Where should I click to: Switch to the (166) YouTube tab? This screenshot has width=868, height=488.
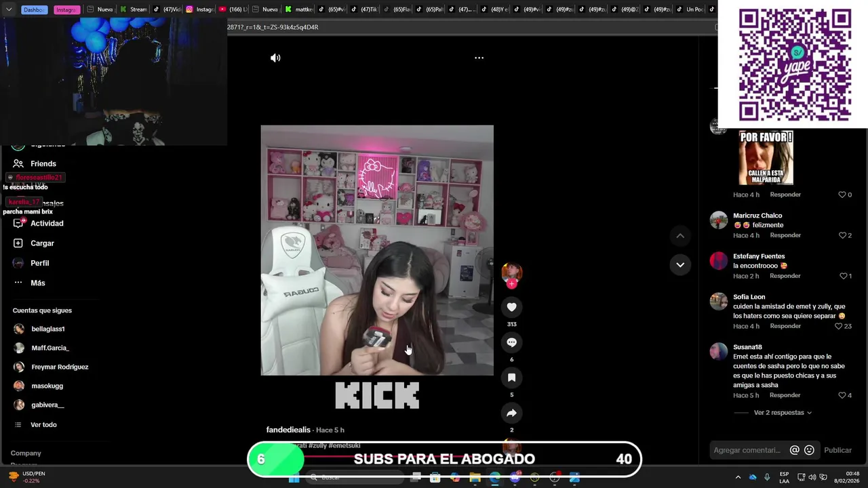(x=233, y=9)
